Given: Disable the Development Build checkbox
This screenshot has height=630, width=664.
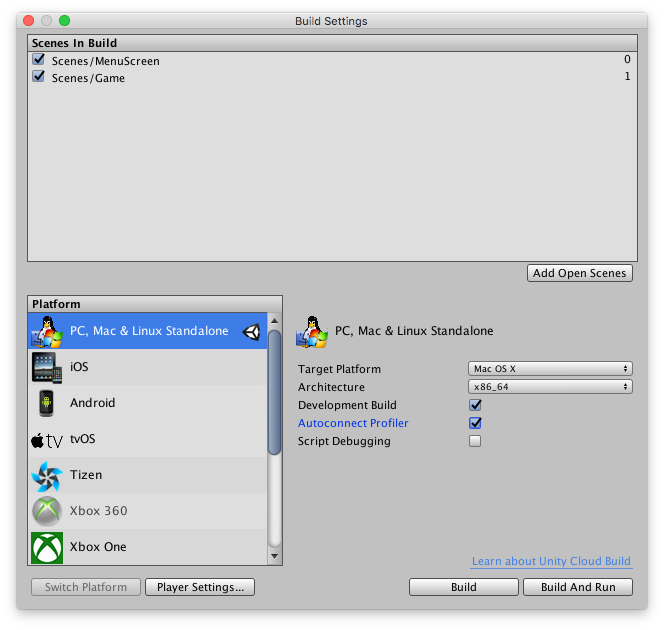Looking at the screenshot, I should (x=475, y=405).
